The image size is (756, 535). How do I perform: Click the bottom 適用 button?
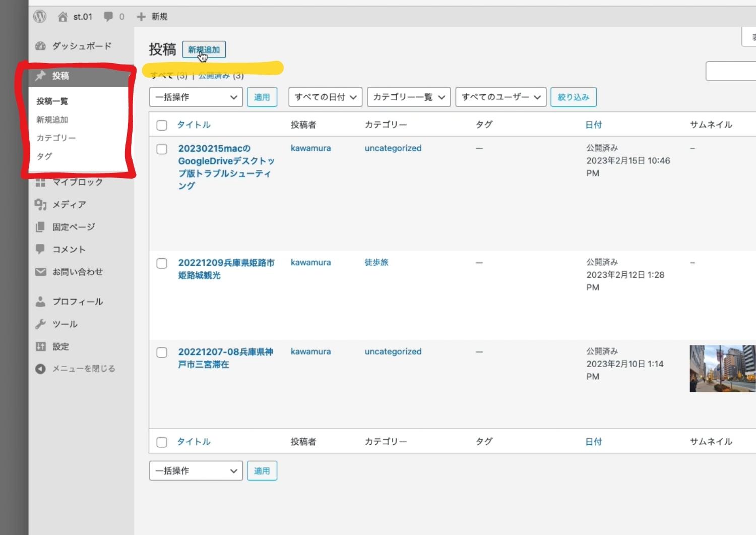(x=262, y=470)
